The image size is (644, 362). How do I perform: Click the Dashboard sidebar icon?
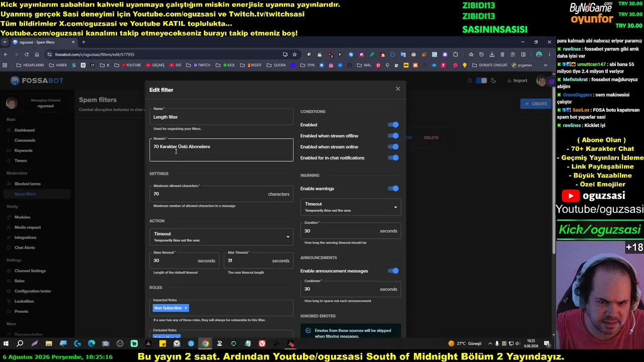pyautogui.click(x=9, y=130)
